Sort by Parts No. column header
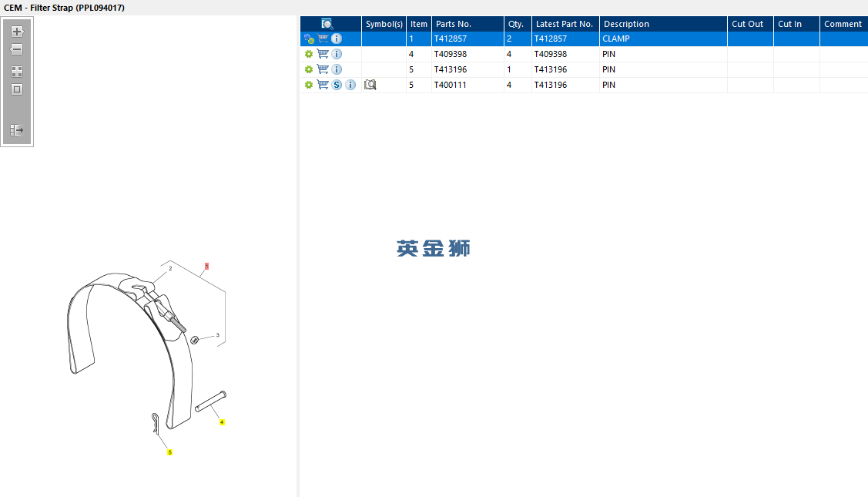The image size is (868, 497). tap(468, 24)
